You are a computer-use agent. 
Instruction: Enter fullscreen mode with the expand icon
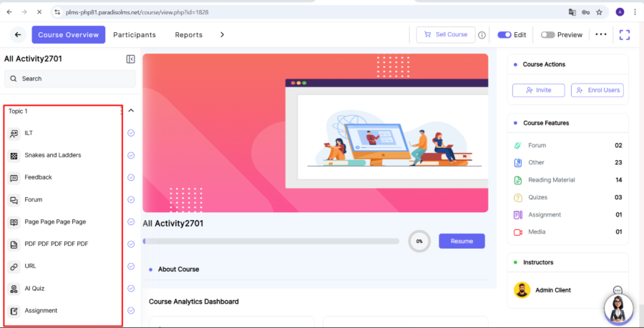[x=624, y=34]
